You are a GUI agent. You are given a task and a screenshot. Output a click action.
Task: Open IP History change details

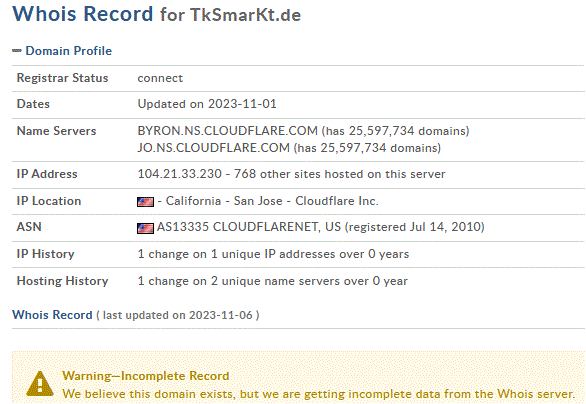[x=273, y=254]
